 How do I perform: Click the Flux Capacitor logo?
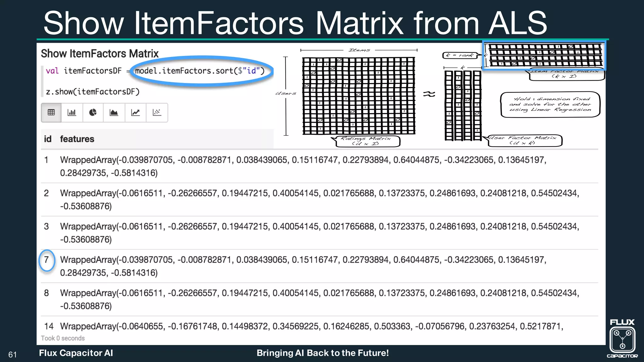point(622,338)
